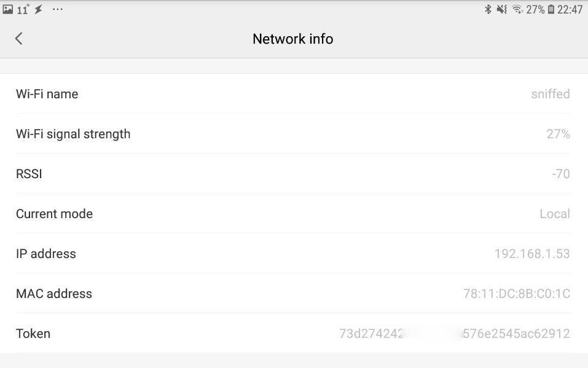Tap the Local mode value
The width and height of the screenshot is (588, 368).
(x=554, y=214)
